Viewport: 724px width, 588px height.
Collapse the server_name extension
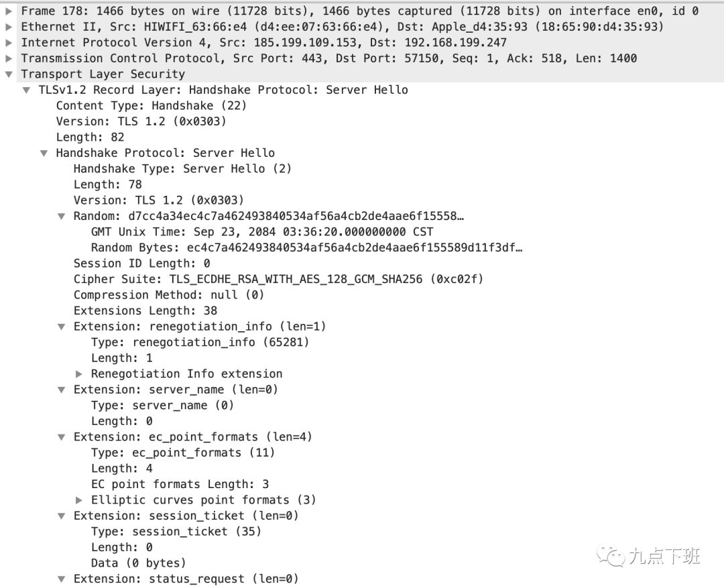[62, 390]
